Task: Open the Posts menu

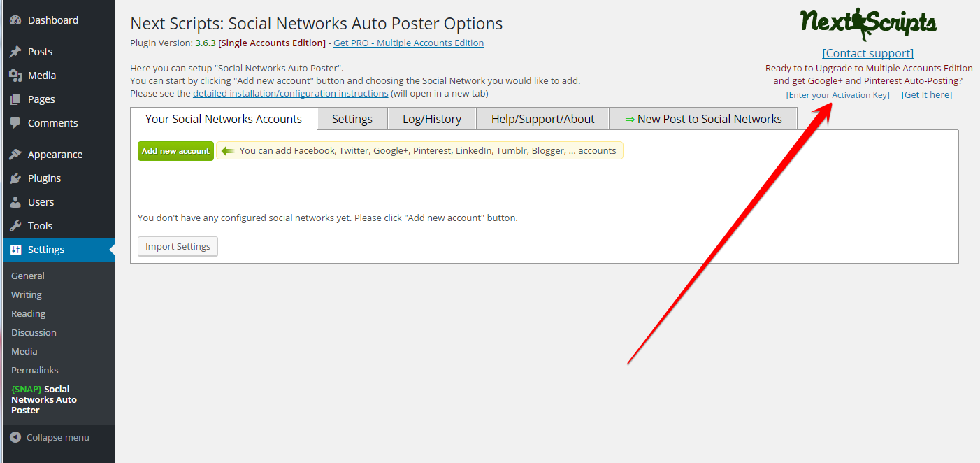Action: (40, 52)
